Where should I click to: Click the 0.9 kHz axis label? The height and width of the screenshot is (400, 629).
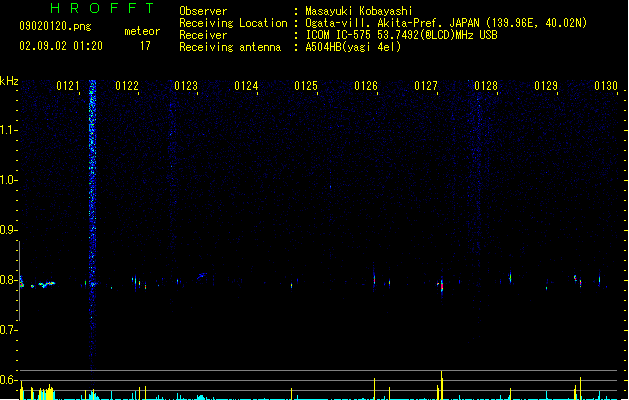8,230
